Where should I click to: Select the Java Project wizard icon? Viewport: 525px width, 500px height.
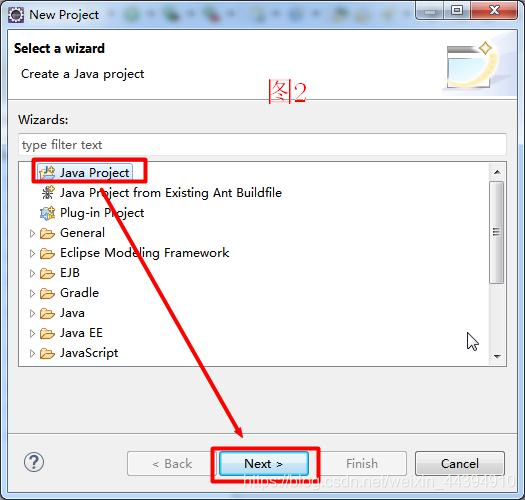(x=47, y=173)
